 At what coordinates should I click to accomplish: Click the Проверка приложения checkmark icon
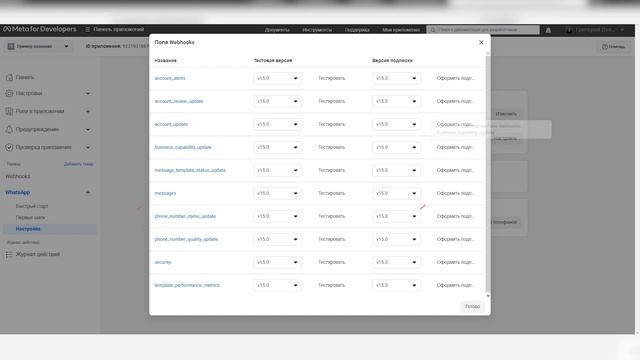tap(9, 147)
